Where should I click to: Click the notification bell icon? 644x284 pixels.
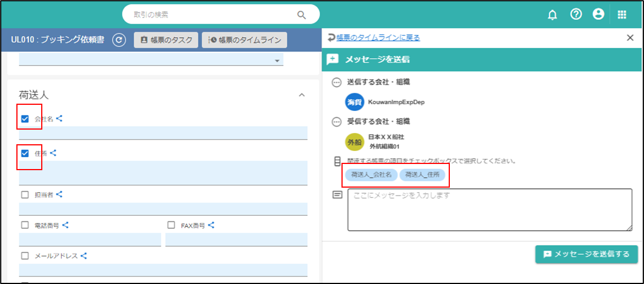click(553, 15)
